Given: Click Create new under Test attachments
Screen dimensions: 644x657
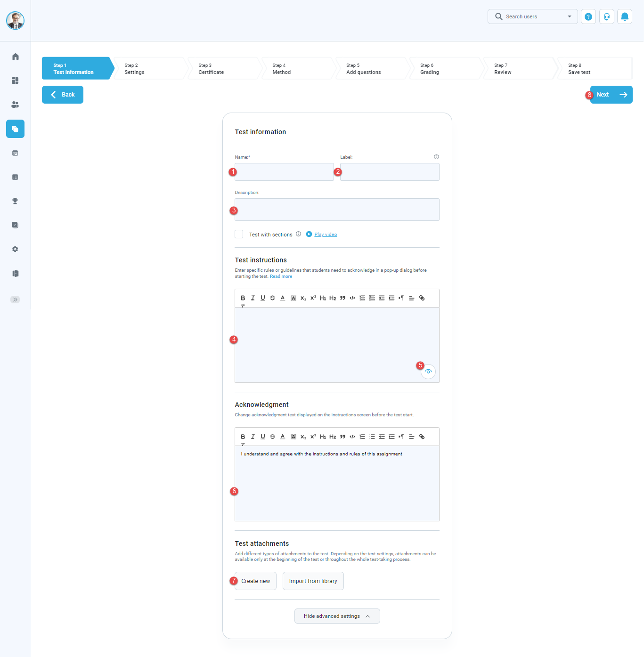Looking at the screenshot, I should 255,581.
